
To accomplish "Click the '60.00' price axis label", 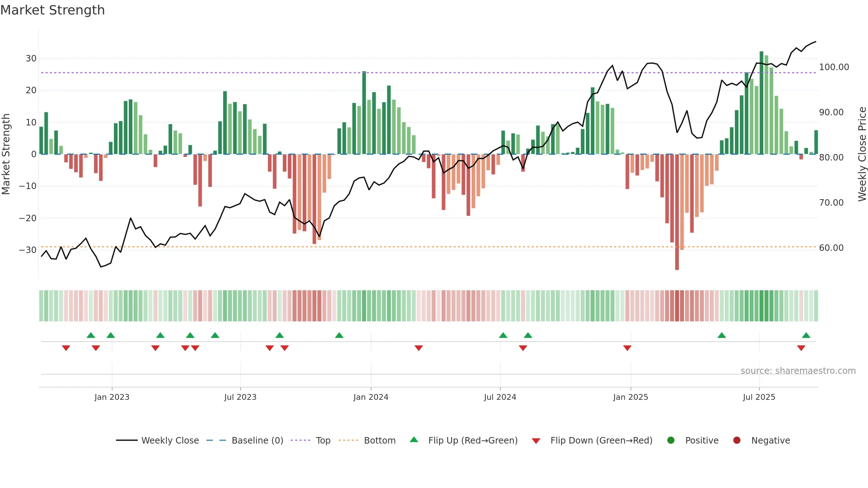I will [831, 248].
